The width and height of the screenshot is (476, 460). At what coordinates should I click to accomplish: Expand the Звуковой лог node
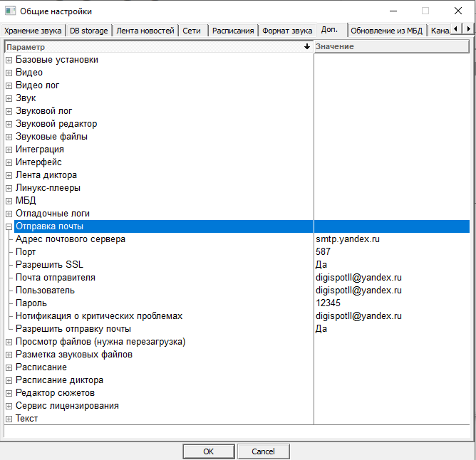pyautogui.click(x=9, y=111)
